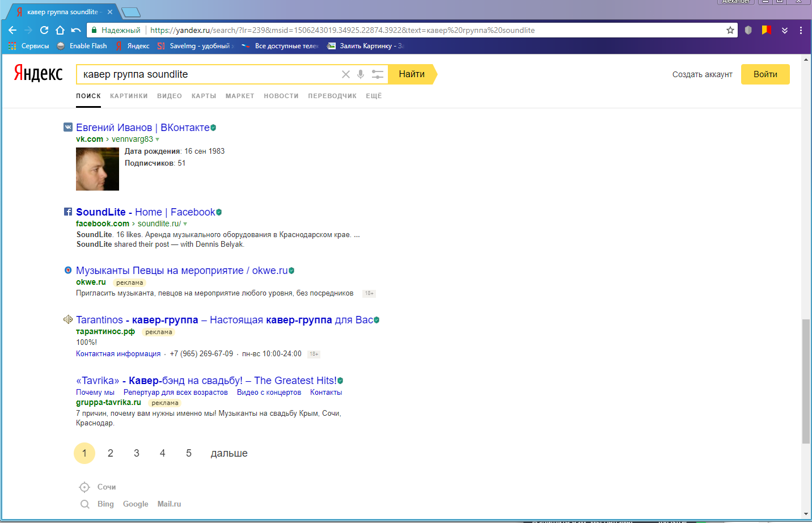
Task: Search the query on Mail.ru
Action: coord(169,504)
